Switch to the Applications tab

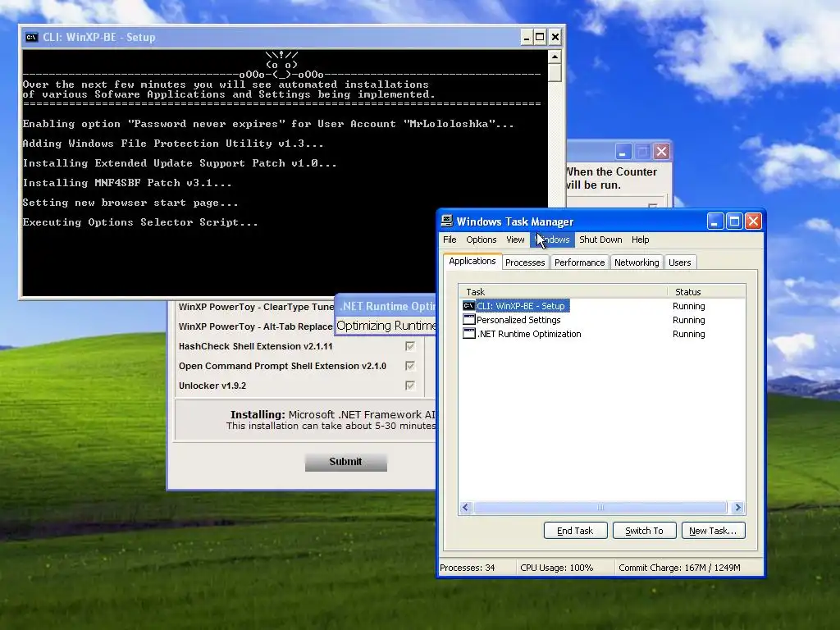[472, 261]
